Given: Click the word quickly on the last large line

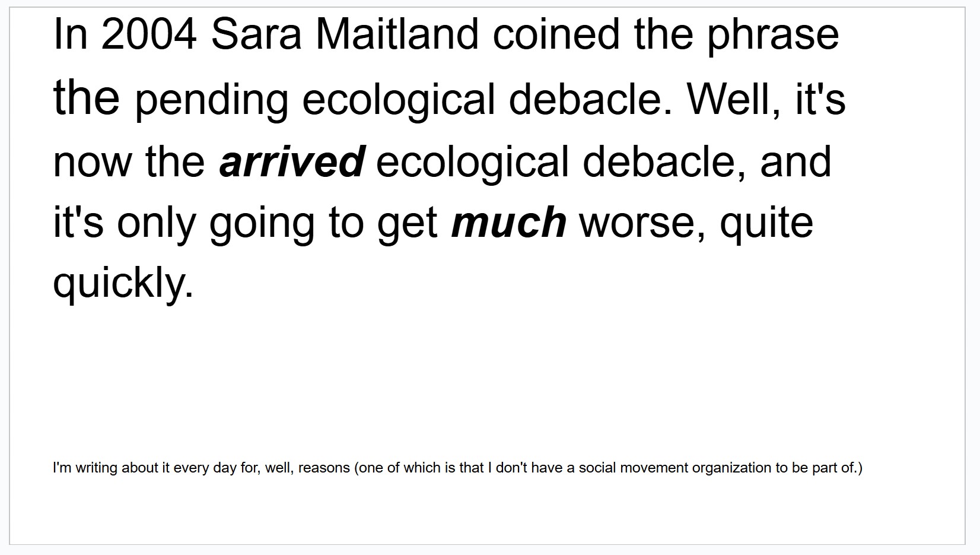Looking at the screenshot, I should 123,283.
